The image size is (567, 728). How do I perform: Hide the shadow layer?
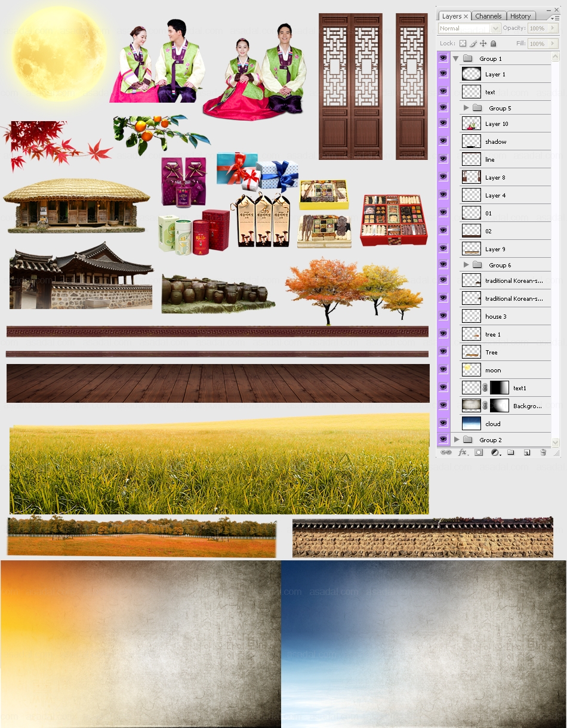click(x=443, y=141)
